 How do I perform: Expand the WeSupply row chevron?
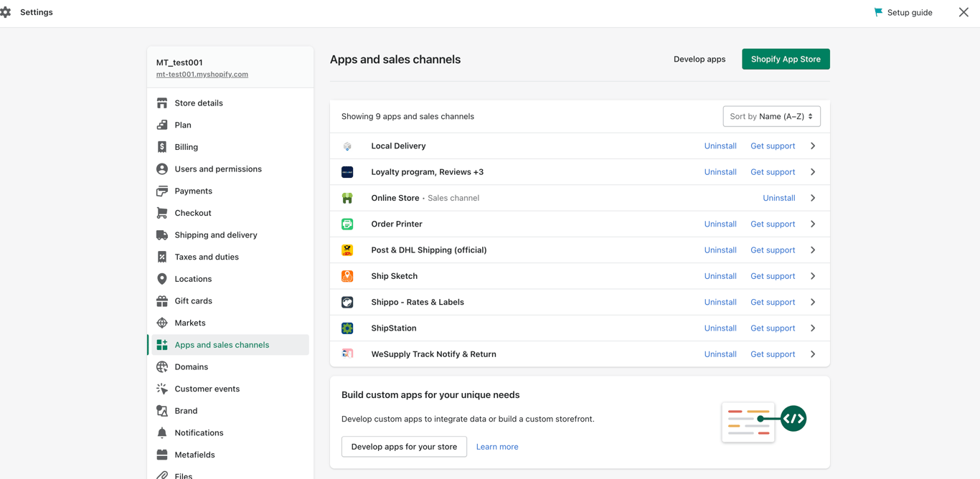click(813, 354)
